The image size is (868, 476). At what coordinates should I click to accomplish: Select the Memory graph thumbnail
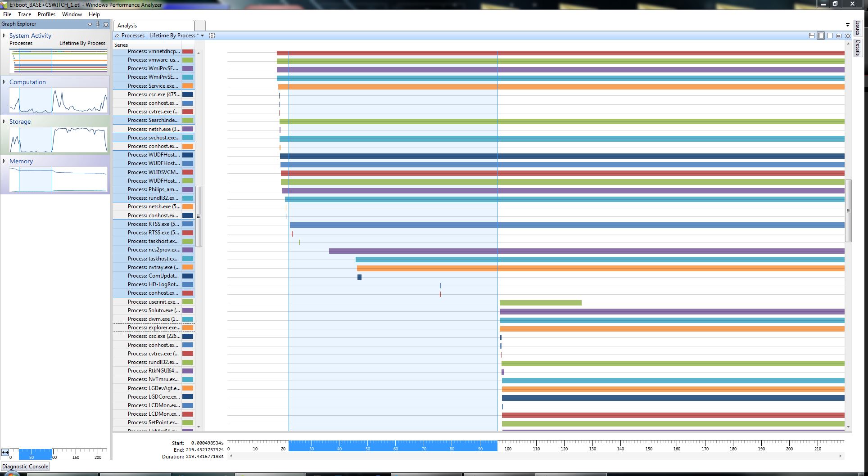tap(58, 179)
